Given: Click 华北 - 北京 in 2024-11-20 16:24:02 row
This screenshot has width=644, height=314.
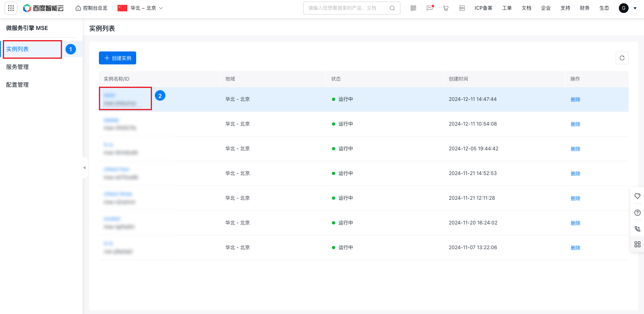Looking at the screenshot, I should pos(237,223).
